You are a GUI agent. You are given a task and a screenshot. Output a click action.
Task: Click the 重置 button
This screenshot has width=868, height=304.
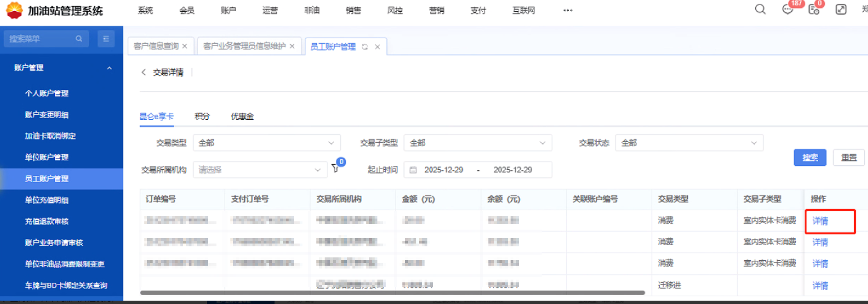pyautogui.click(x=849, y=158)
